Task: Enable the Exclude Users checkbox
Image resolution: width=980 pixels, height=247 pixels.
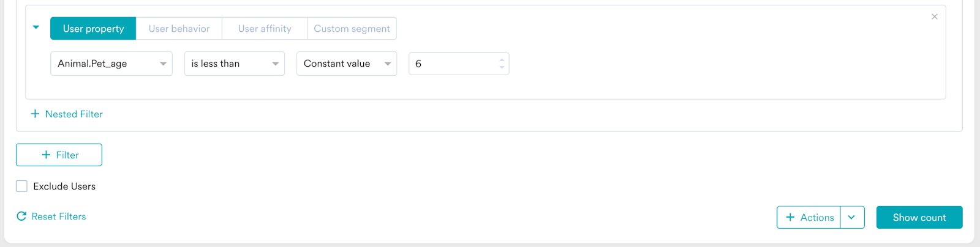Action: coord(22,186)
